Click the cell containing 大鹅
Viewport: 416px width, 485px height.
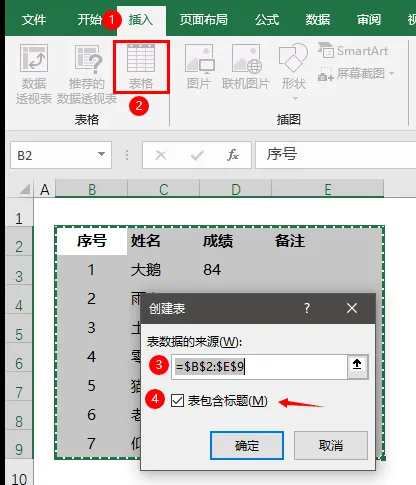pos(164,270)
